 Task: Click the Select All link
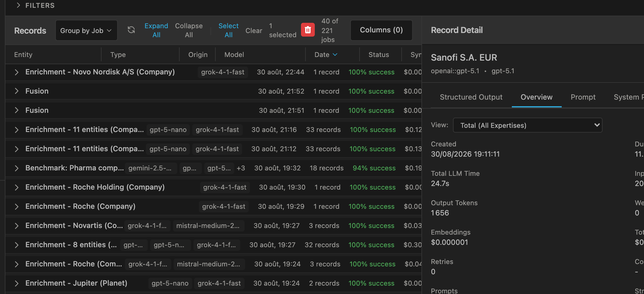point(228,30)
